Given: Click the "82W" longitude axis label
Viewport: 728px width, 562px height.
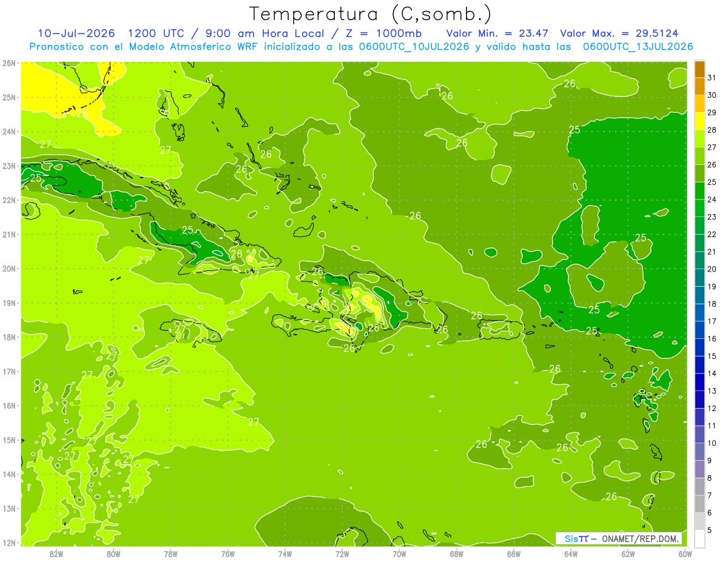Looking at the screenshot, I should click(56, 554).
